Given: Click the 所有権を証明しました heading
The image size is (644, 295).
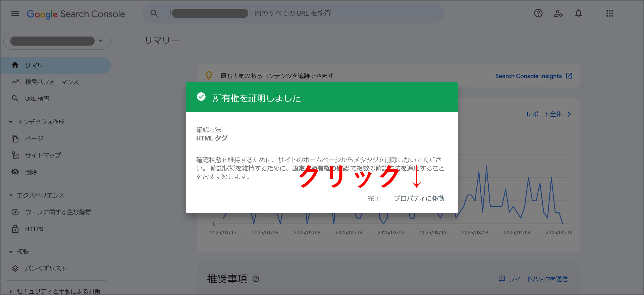Looking at the screenshot, I should point(257,98).
